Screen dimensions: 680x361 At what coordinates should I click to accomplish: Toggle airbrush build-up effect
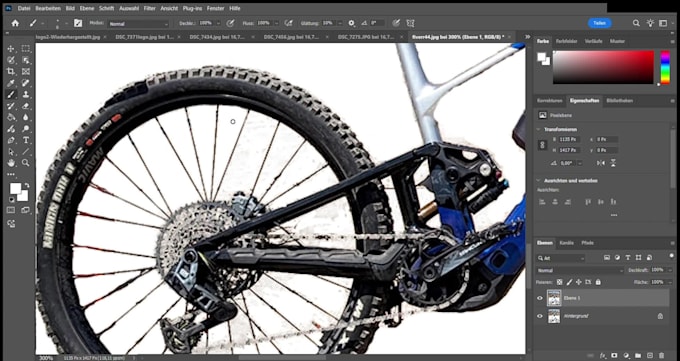pos(288,23)
